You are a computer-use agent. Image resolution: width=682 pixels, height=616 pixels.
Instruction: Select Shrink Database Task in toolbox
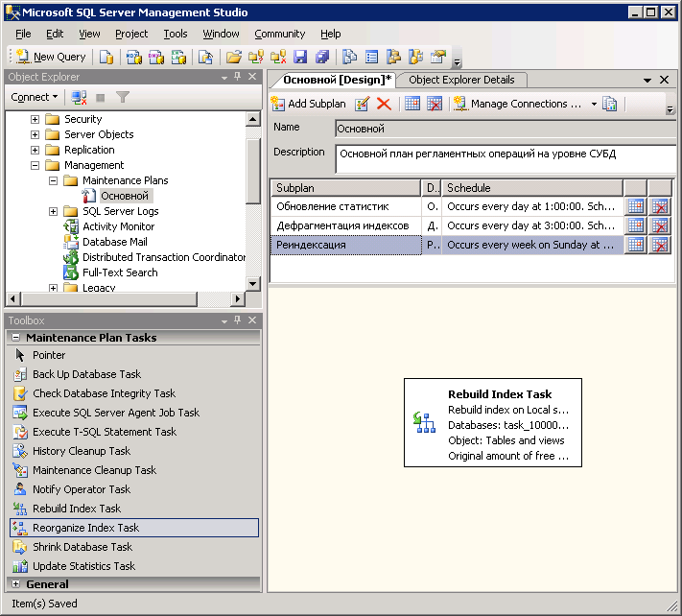click(82, 547)
